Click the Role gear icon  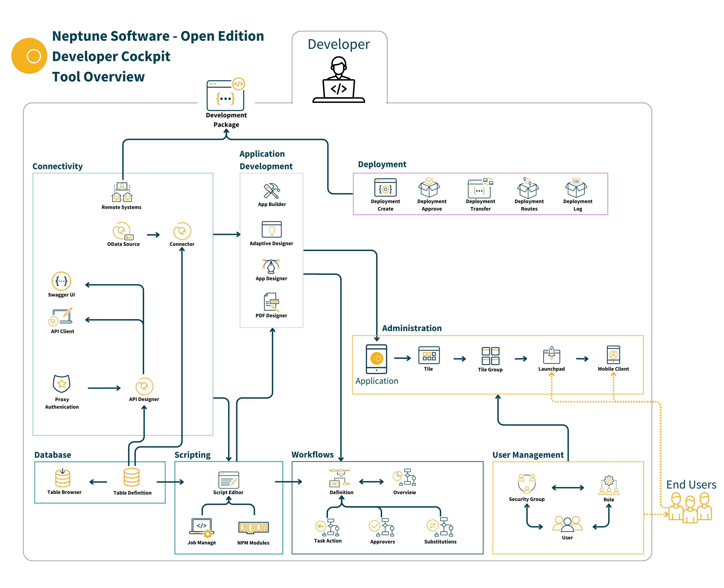click(608, 485)
